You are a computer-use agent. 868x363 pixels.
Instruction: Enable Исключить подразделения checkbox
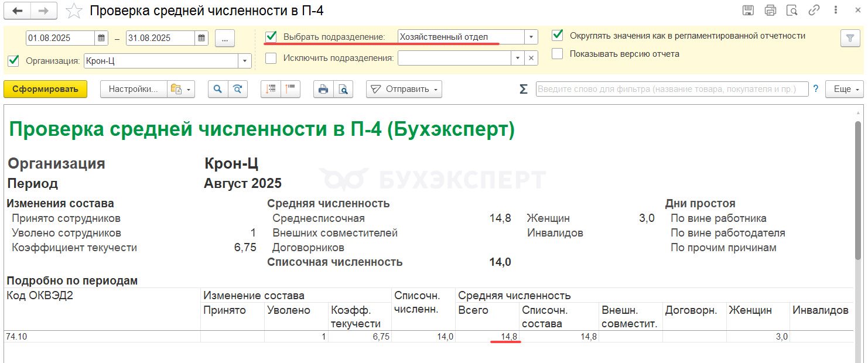point(271,57)
